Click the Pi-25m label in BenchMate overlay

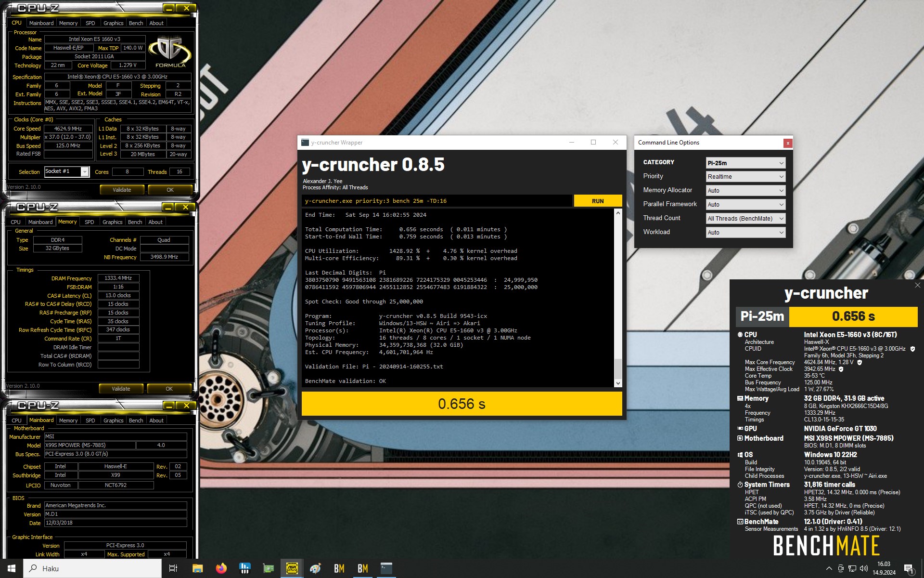coord(762,316)
